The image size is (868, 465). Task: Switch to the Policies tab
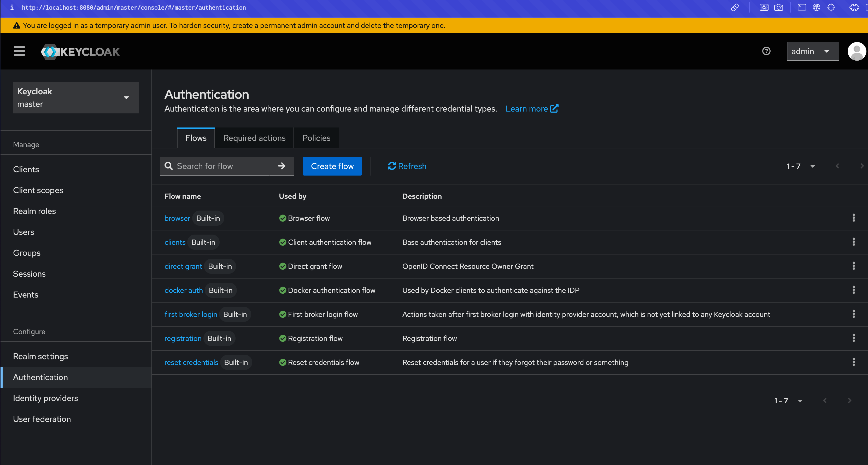click(316, 138)
